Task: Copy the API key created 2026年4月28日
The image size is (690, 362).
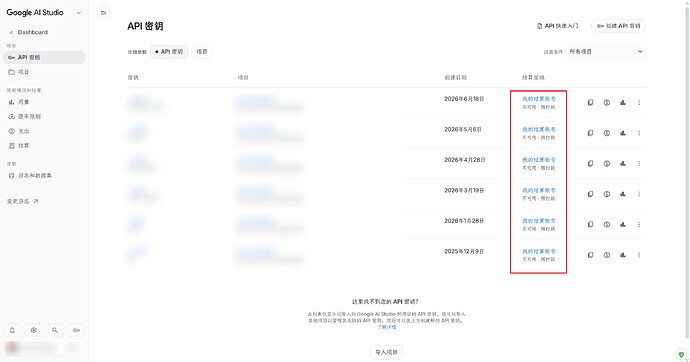Action: tap(591, 163)
